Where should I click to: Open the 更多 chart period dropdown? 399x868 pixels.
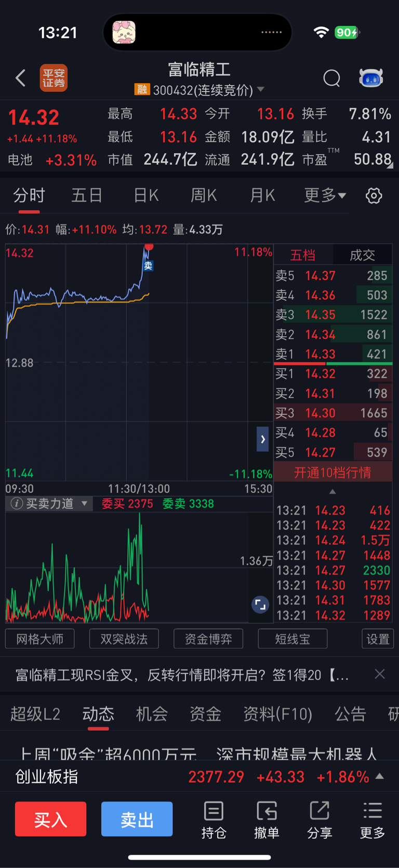[325, 195]
